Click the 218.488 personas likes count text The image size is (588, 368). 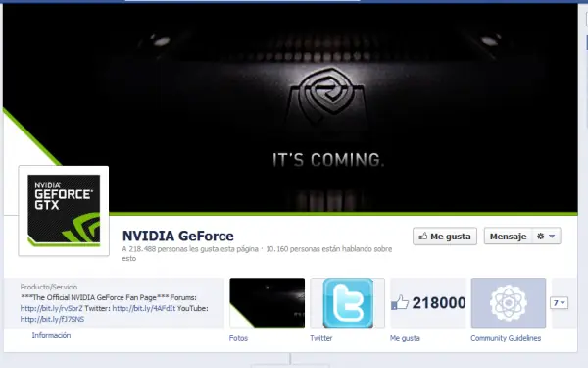coord(190,249)
